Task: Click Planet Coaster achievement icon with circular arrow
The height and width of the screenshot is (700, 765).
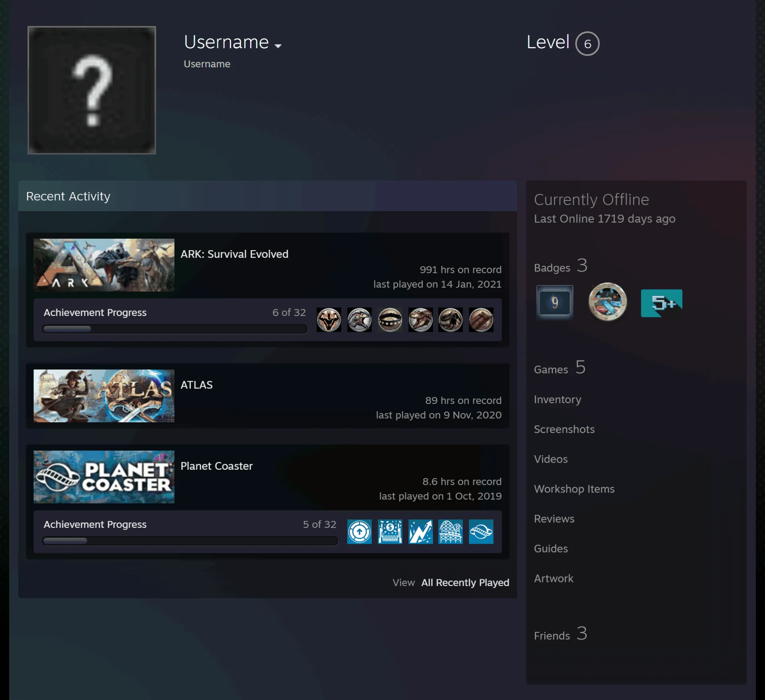Action: (359, 531)
